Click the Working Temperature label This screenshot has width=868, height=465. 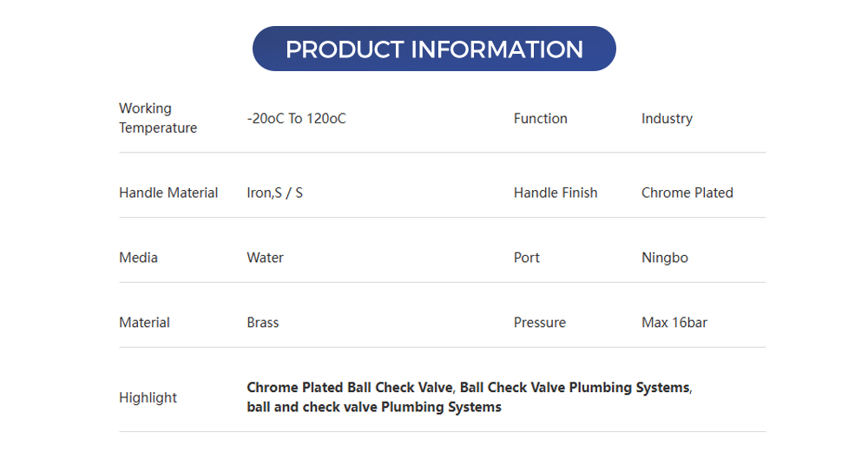point(158,118)
